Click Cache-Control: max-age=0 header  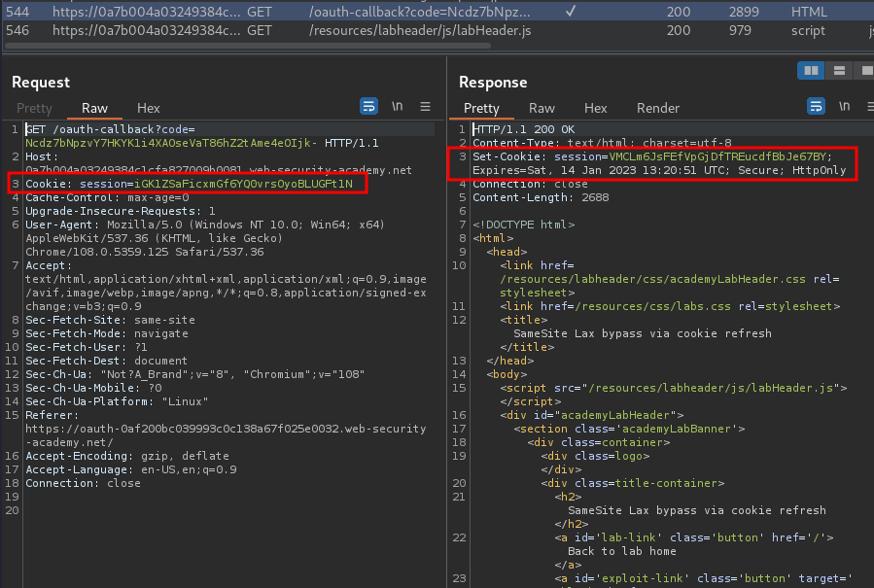coord(107,197)
